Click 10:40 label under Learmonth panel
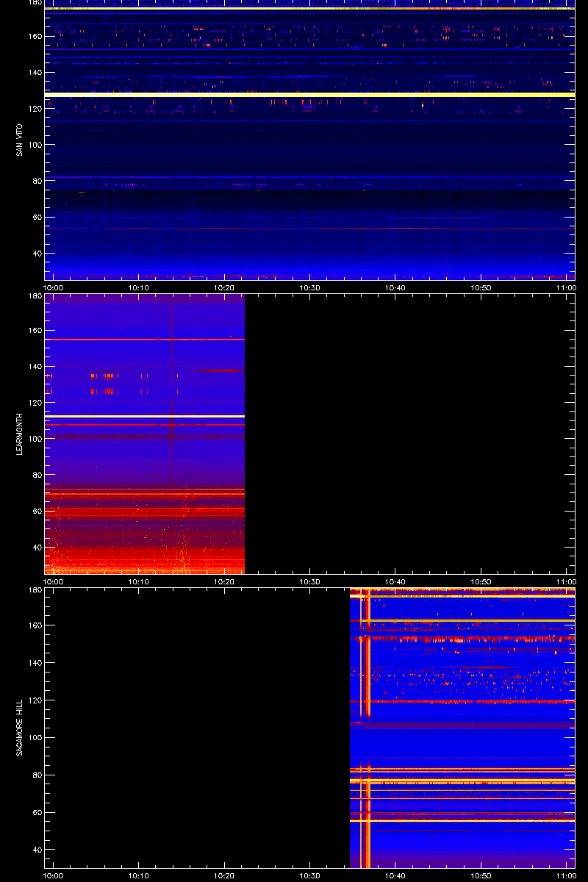Screen dimensions: 588x882 point(395,581)
